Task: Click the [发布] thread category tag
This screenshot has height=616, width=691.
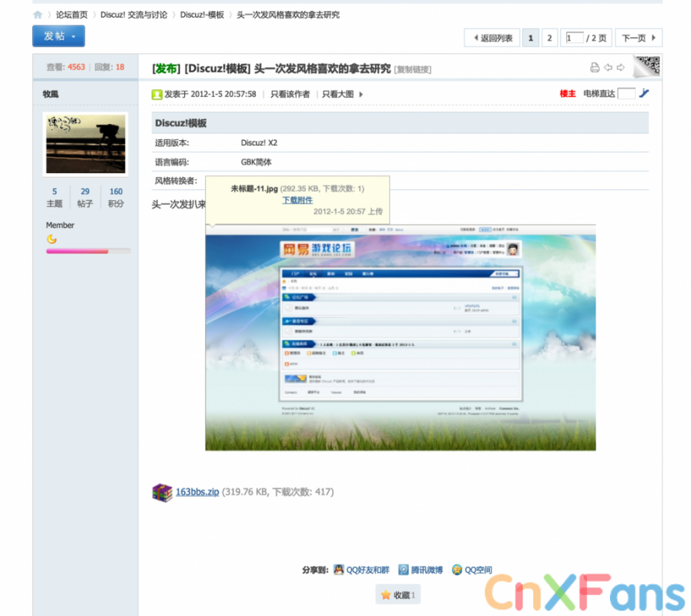Action: [166, 69]
